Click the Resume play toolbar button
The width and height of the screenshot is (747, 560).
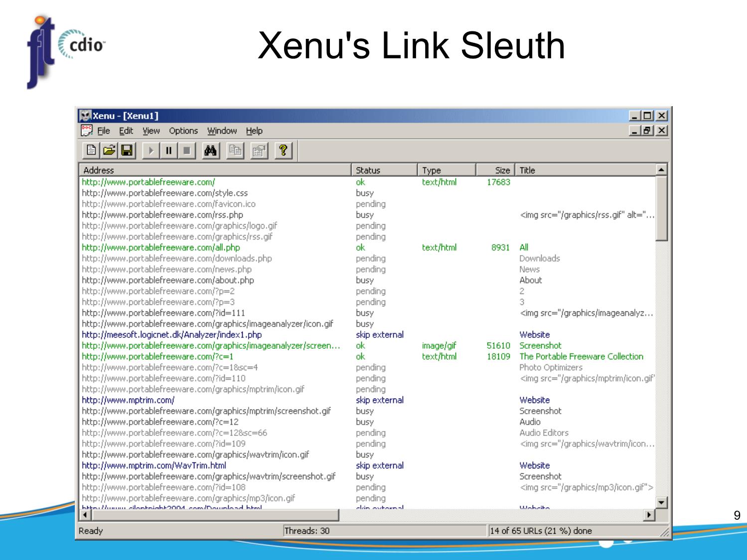(151, 150)
